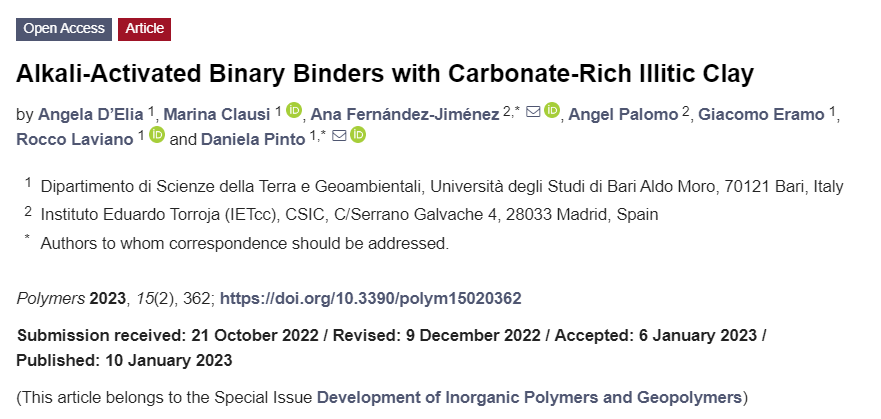Open author Ana Fernández-Jiménez's name link
The width and height of the screenshot is (881, 419).
pyautogui.click(x=405, y=115)
